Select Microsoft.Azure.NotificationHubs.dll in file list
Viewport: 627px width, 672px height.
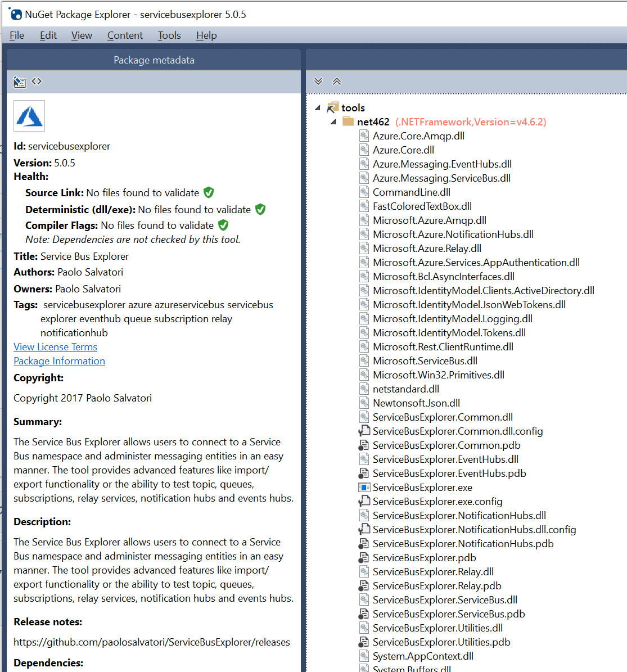point(453,234)
